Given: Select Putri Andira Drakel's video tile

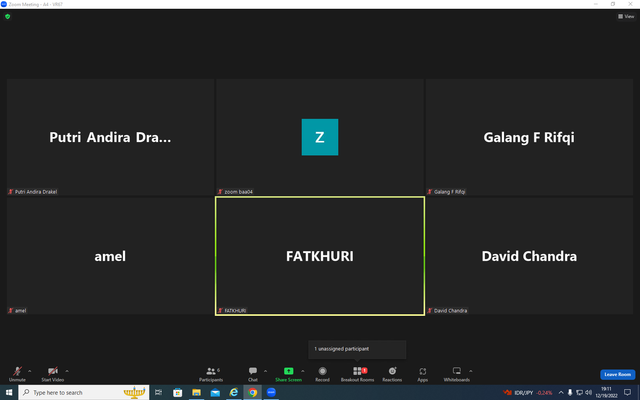Looking at the screenshot, I should point(110,137).
